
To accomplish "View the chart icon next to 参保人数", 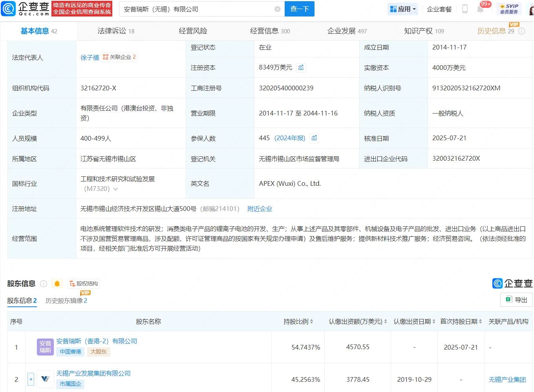I will tap(314, 137).
